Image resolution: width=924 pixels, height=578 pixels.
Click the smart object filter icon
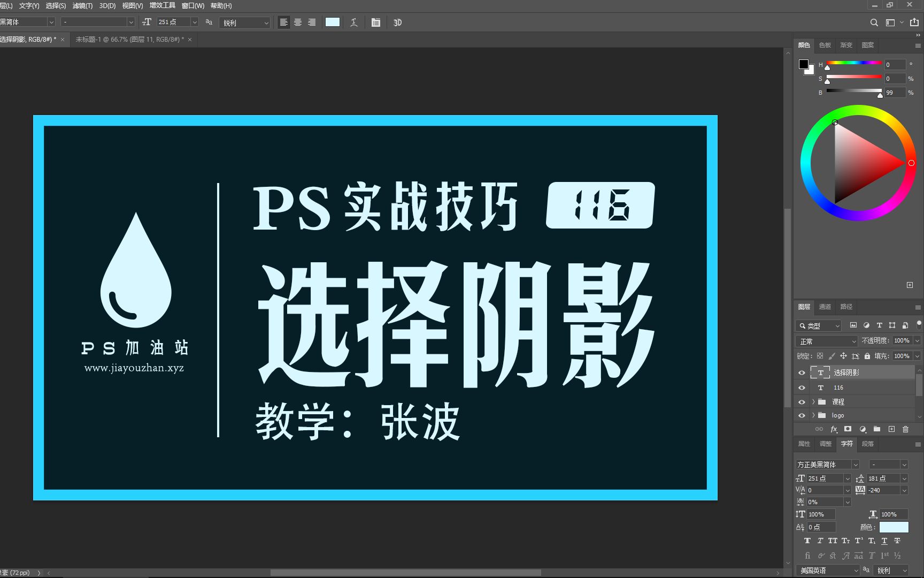point(905,325)
